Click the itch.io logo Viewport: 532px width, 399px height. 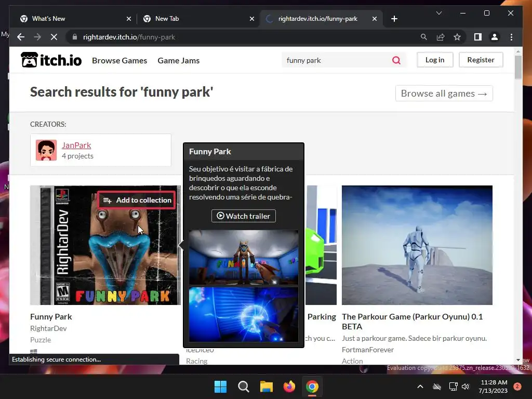coord(51,60)
